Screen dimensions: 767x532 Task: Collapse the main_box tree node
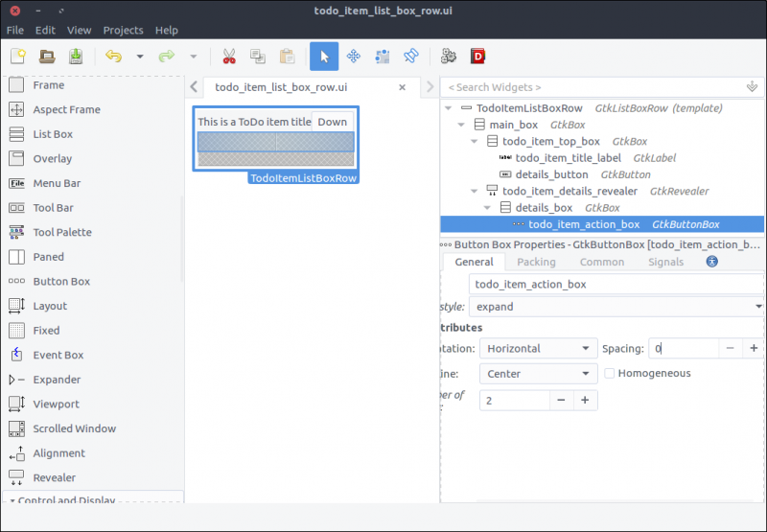[x=461, y=125]
